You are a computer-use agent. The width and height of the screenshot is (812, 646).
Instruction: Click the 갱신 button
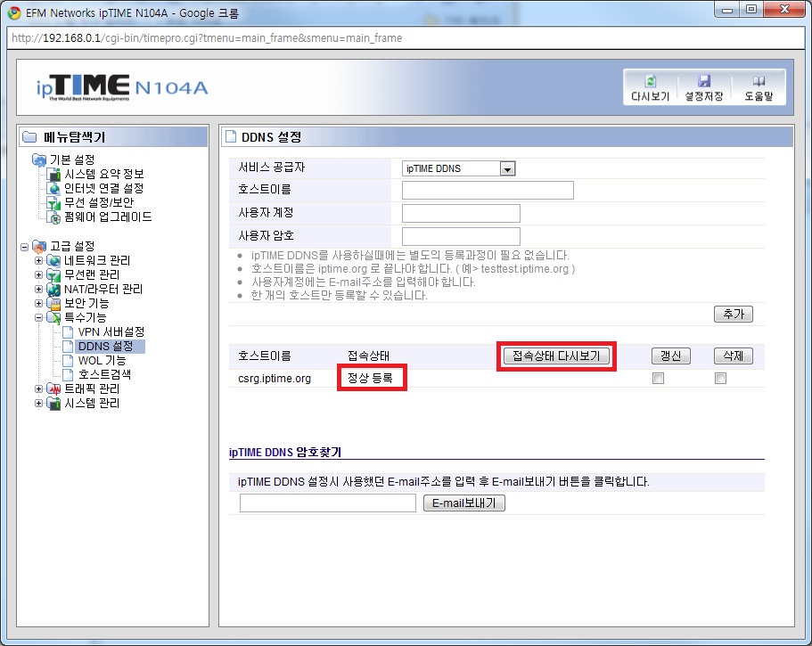pos(670,356)
